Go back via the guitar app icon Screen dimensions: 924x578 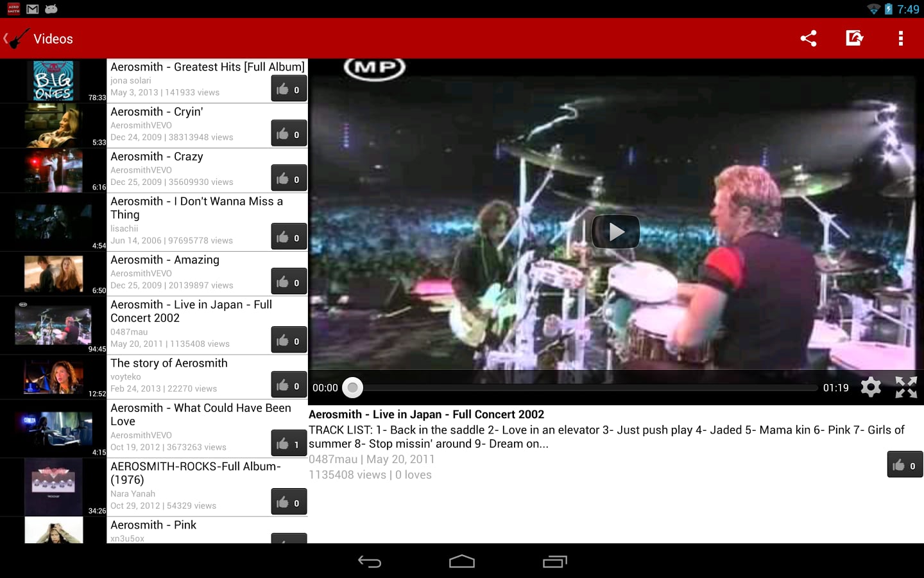[x=17, y=39]
